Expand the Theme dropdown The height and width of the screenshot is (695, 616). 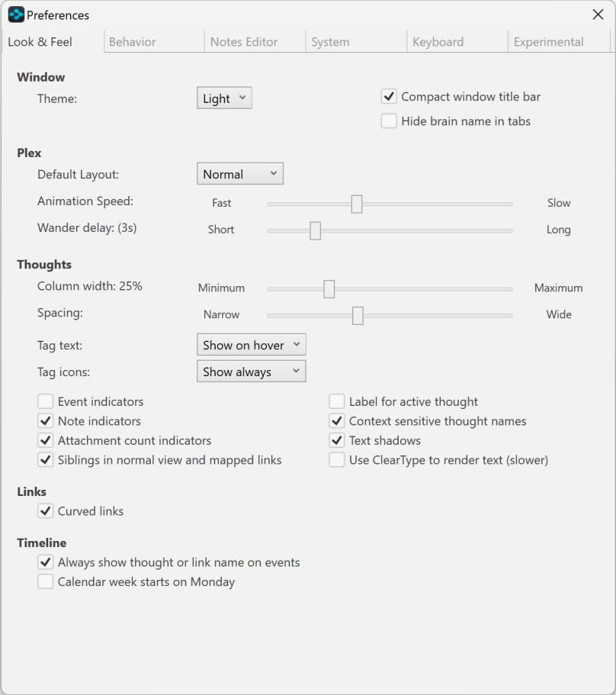224,98
